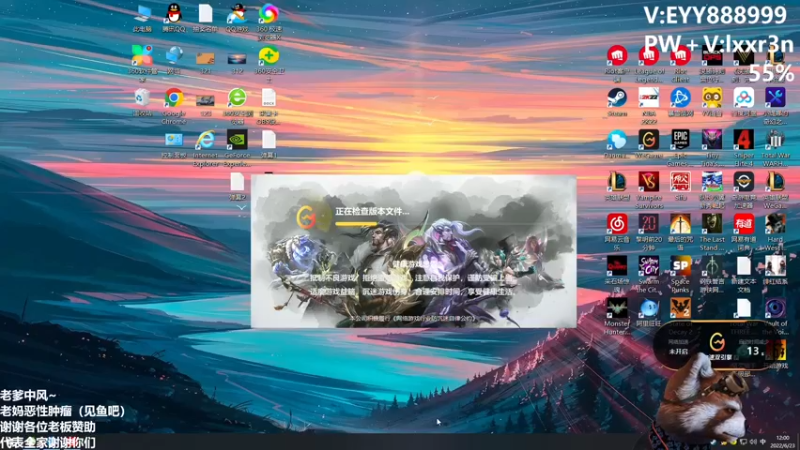Viewport: 800px width, 450px height.
Task: Open 360安全浏览器 green e icon
Action: point(237,97)
